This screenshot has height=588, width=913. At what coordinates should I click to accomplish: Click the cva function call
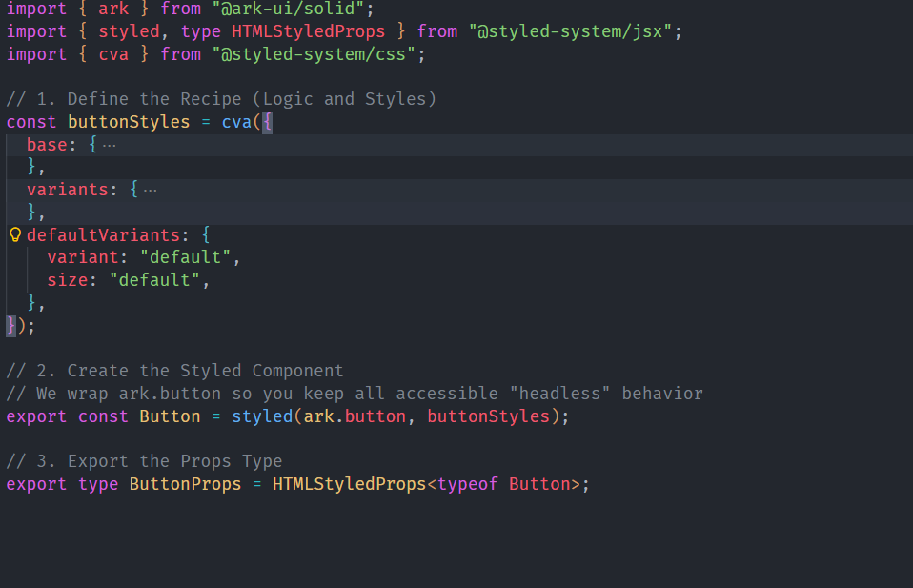pos(236,122)
